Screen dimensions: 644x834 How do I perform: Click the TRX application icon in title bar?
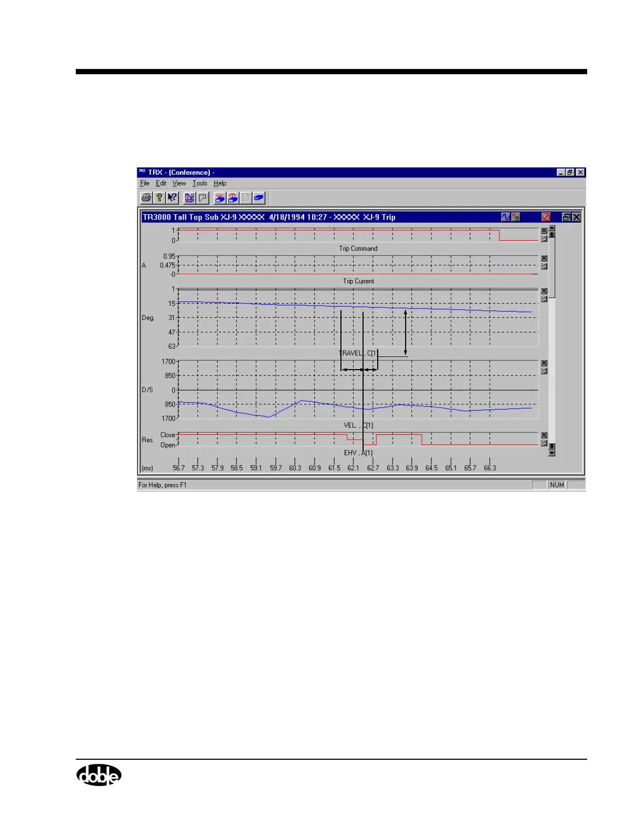[x=142, y=172]
